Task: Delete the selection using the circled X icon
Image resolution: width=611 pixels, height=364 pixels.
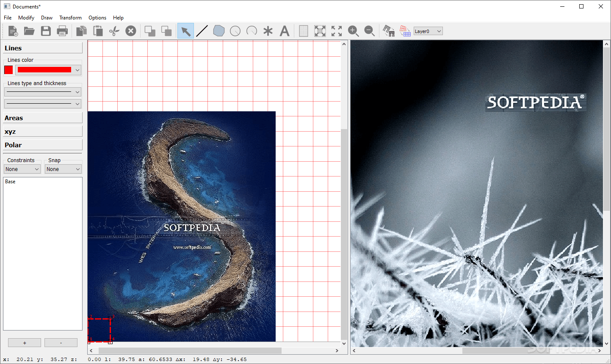Action: [131, 31]
